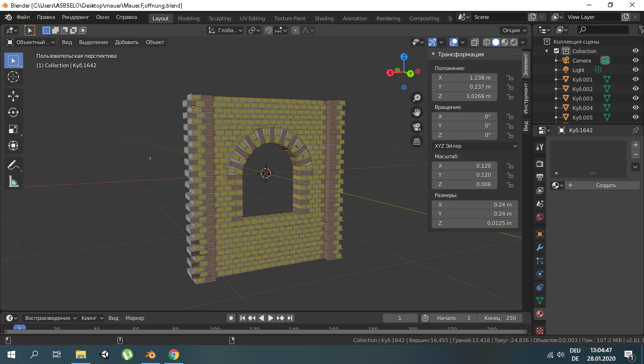Viewport: 644px width, 364px height.
Task: Open Modifiers wrench tab
Action: point(539,247)
